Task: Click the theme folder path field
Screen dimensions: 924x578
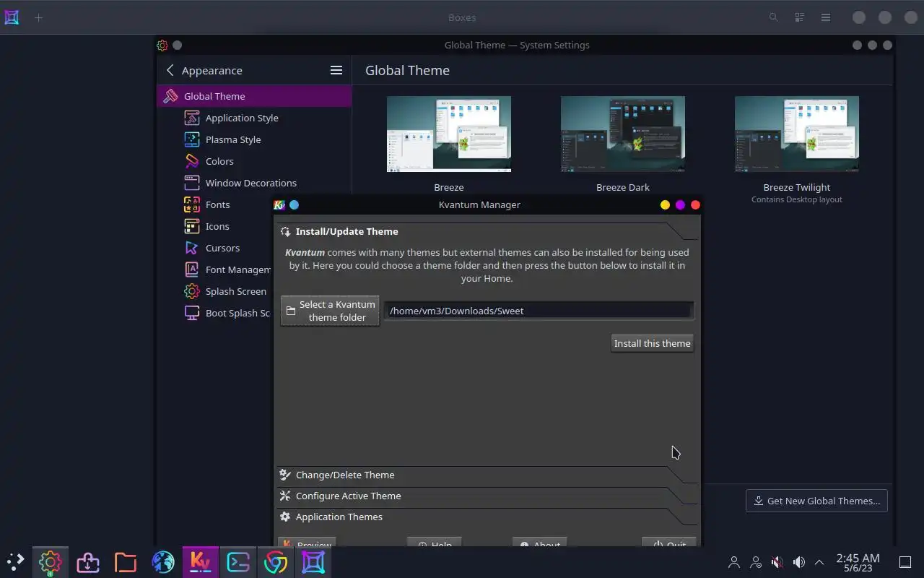Action: coord(539,311)
